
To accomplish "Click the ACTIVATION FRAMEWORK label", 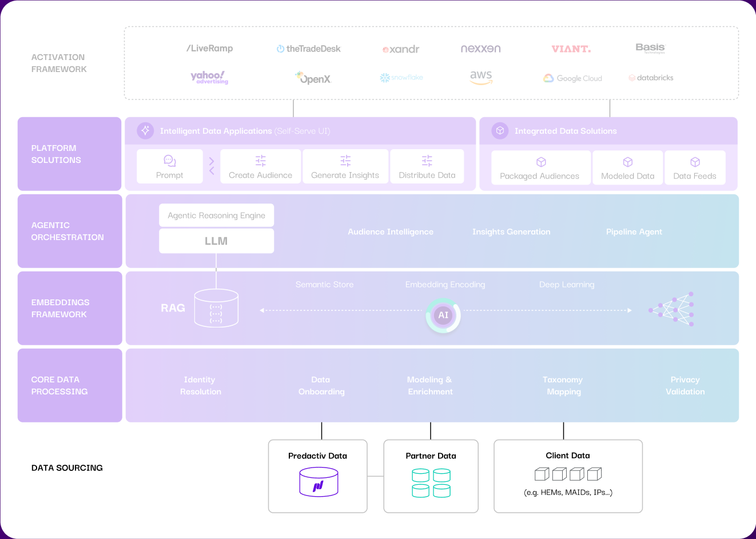I will click(59, 63).
